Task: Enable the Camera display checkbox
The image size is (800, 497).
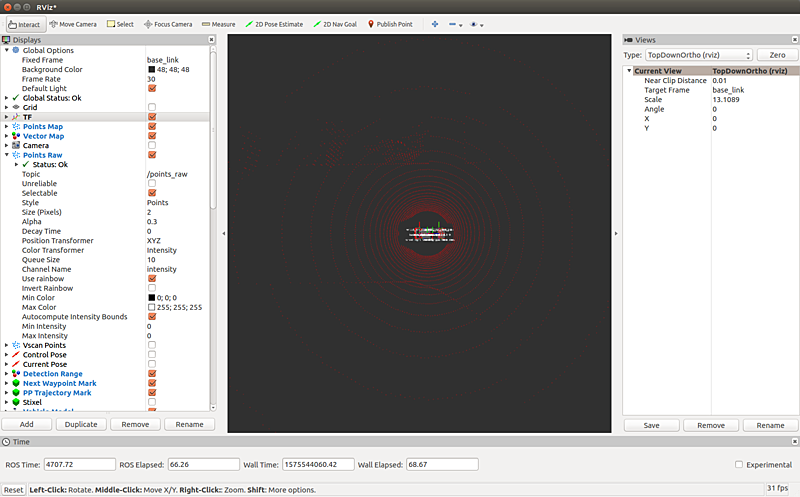Action: 152,146
